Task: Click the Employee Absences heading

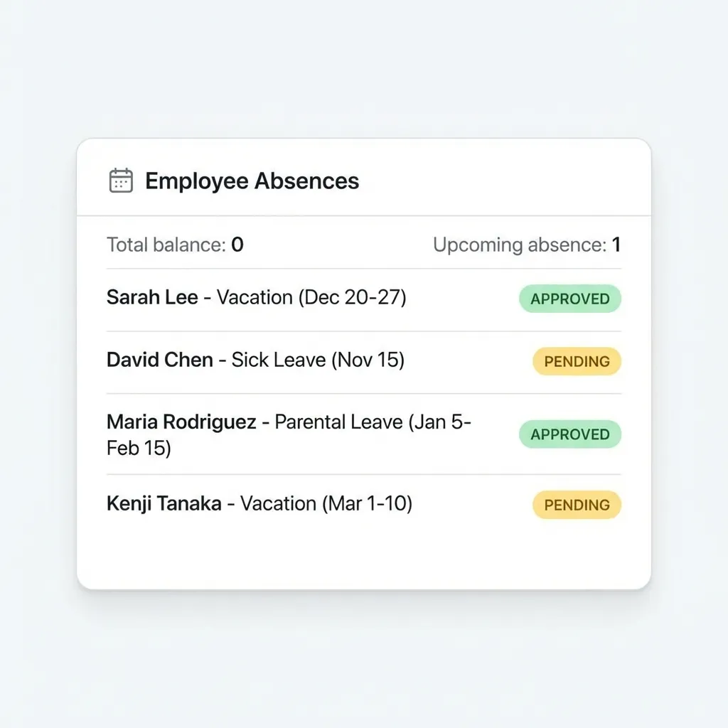Action: (x=252, y=181)
